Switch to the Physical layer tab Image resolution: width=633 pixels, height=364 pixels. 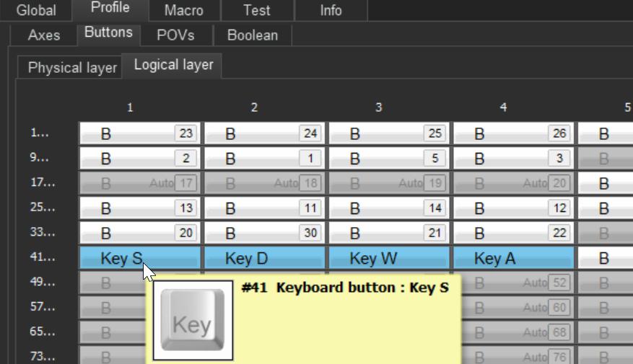[x=71, y=68]
